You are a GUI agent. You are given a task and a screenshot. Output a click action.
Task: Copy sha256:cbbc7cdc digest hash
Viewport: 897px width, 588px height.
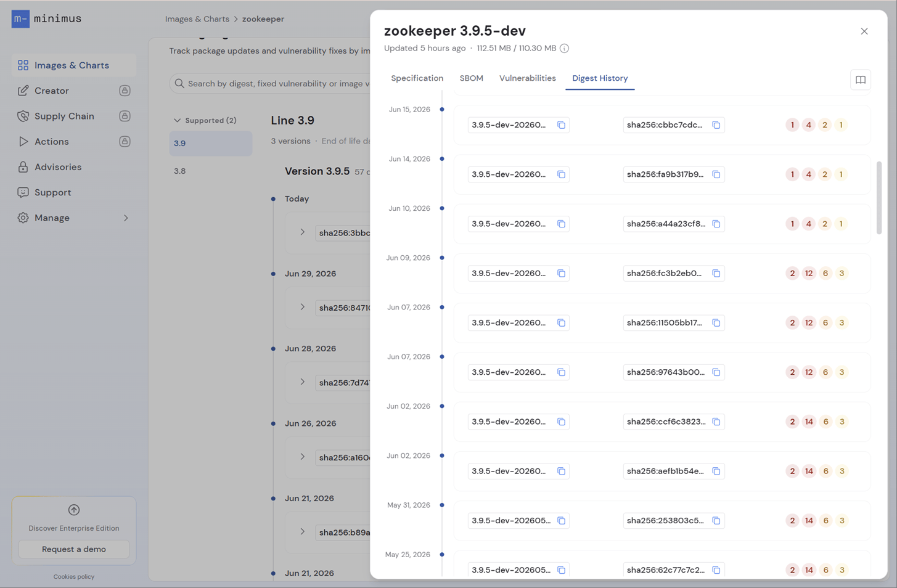click(x=716, y=125)
